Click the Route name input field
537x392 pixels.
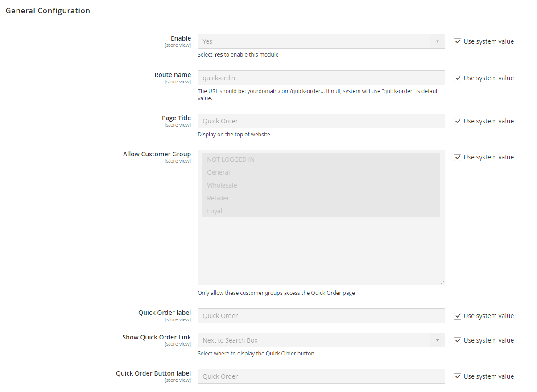321,78
